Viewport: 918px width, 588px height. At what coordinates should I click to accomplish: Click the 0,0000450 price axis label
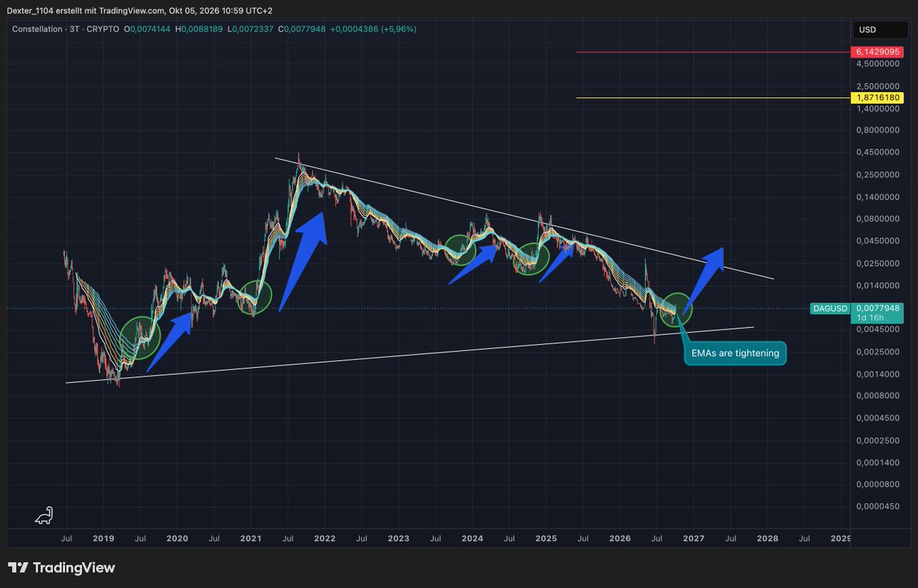(878, 507)
